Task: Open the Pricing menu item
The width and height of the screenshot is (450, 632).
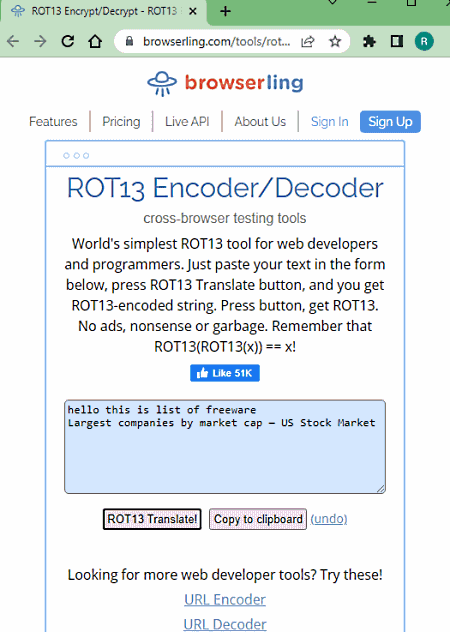Action: (x=121, y=121)
